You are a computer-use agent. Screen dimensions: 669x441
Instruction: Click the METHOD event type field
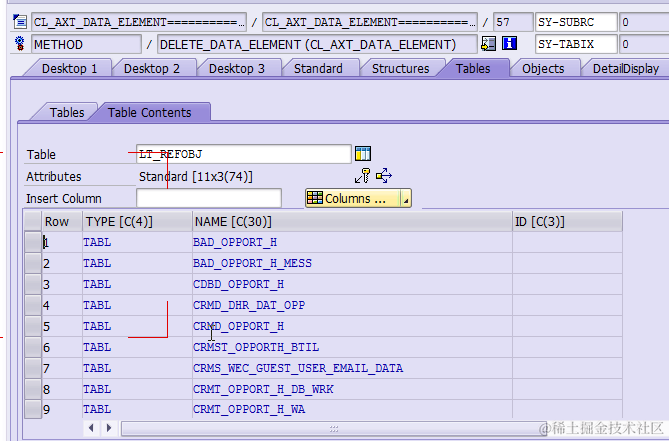[86, 44]
